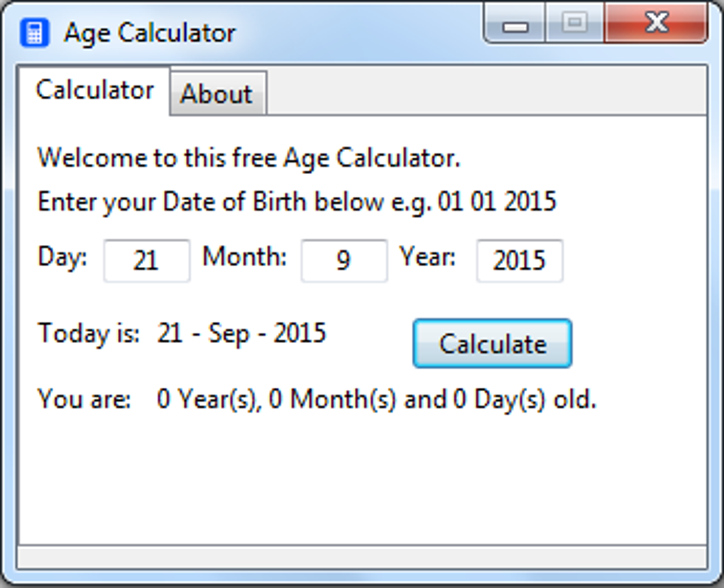Image resolution: width=724 pixels, height=588 pixels.
Task: Click the Day input field showing 21
Action: [146, 261]
